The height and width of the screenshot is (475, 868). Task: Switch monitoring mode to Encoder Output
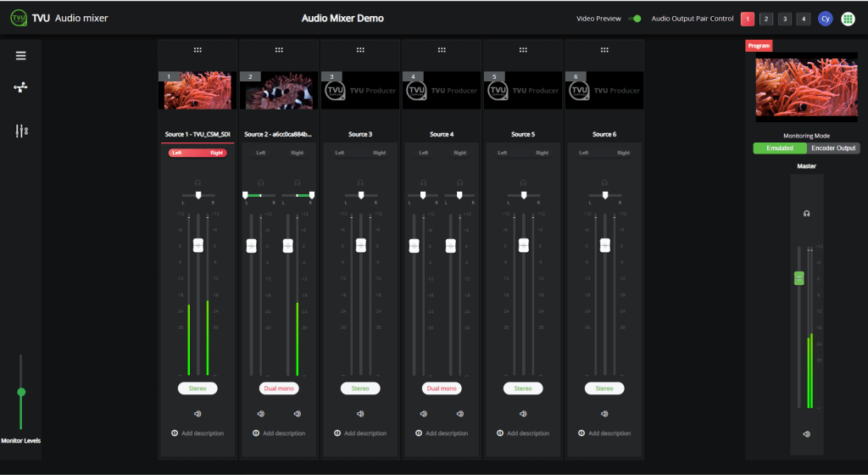coord(834,148)
